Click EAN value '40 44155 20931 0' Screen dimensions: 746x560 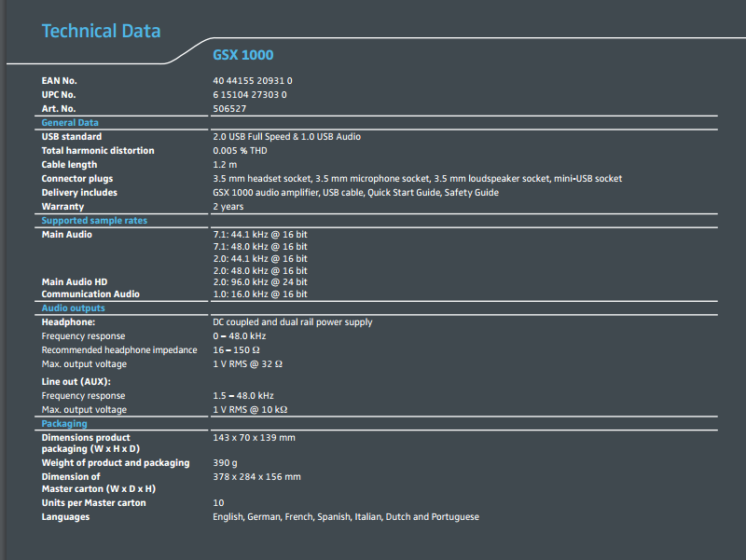(x=252, y=81)
